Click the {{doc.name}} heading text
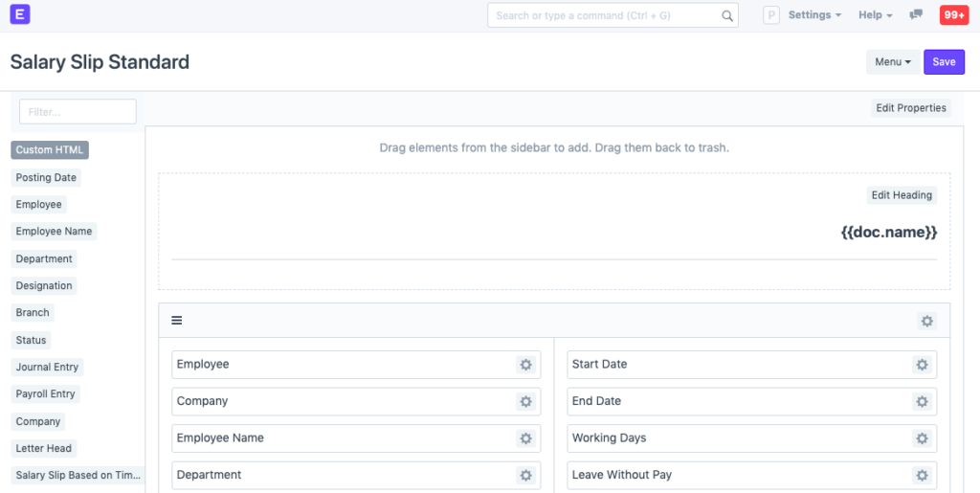 889,233
